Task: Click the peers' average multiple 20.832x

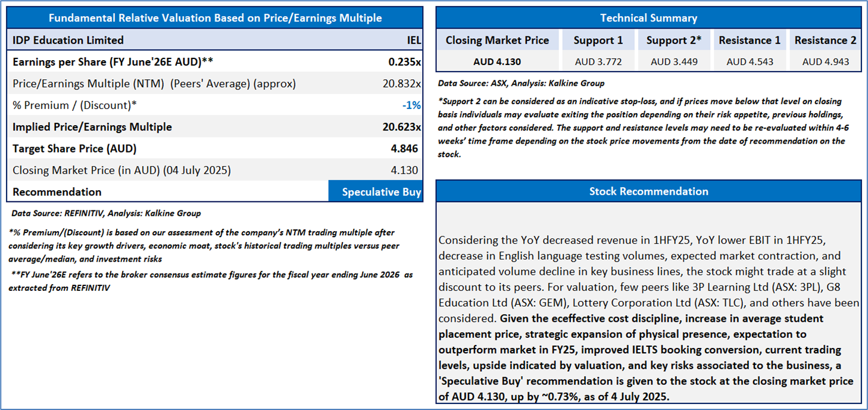Action: (x=401, y=83)
